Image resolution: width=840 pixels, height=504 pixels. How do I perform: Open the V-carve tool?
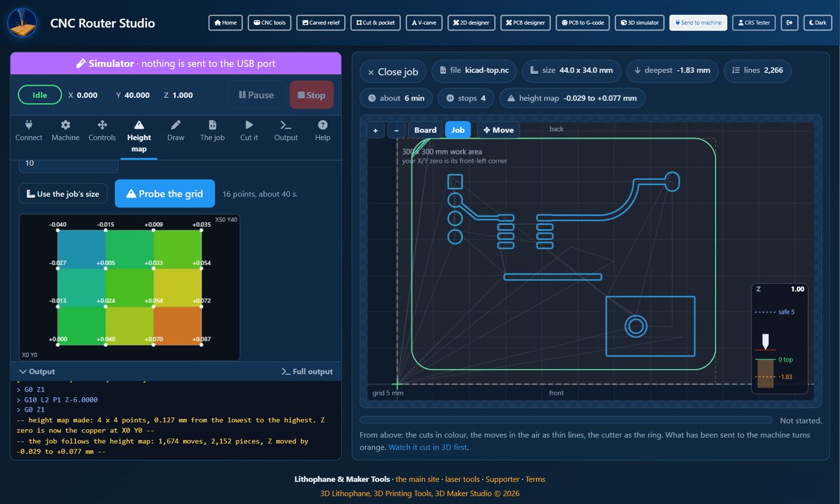pos(424,23)
